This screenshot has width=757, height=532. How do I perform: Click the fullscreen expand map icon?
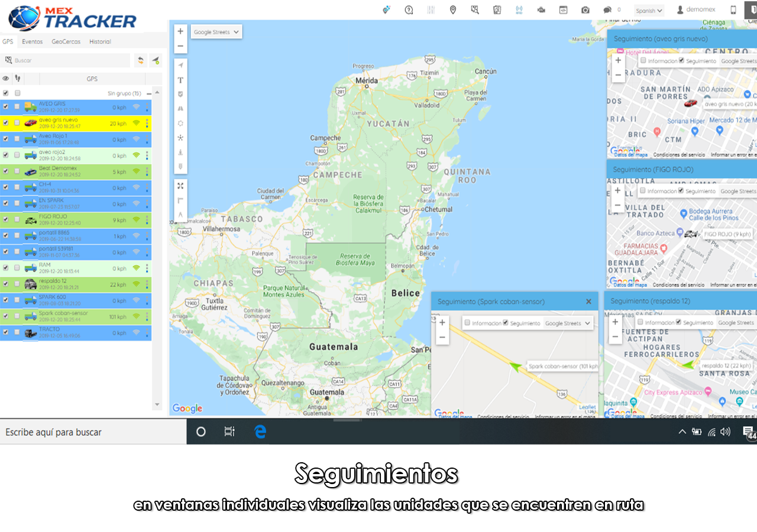pos(180,186)
